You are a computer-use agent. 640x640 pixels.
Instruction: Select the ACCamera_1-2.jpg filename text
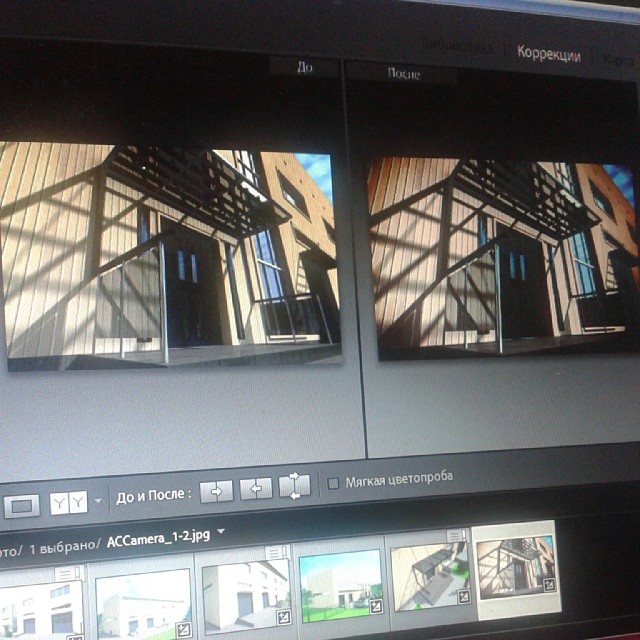pos(158,538)
